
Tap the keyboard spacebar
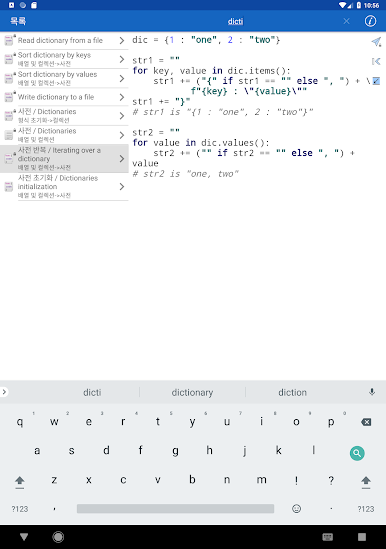(x=175, y=509)
